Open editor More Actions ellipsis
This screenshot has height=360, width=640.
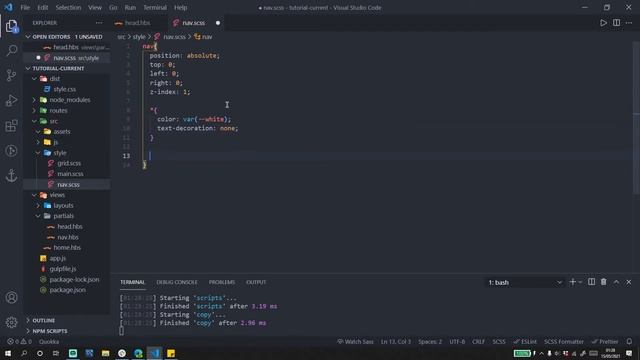[x=629, y=23]
